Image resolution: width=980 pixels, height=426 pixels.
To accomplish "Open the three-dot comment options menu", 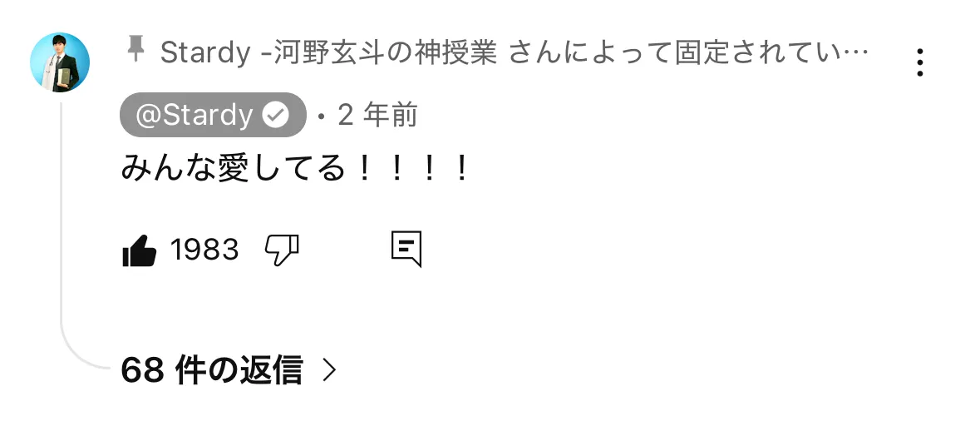I will pyautogui.click(x=919, y=62).
